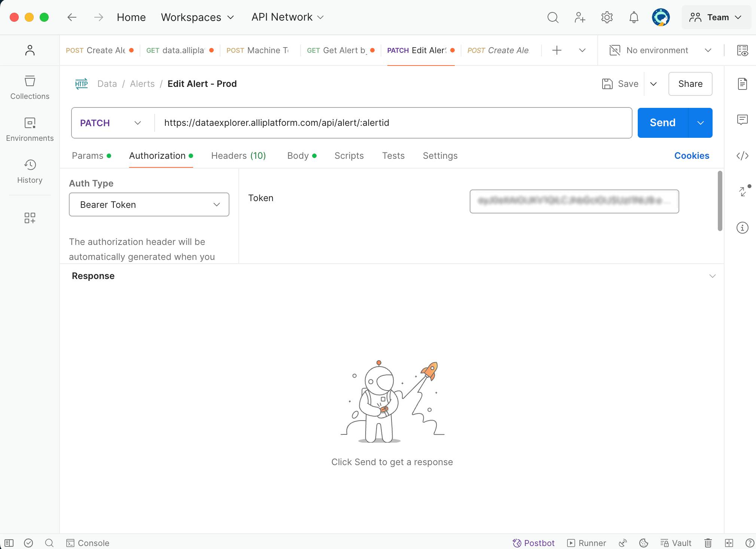756x549 pixels.
Task: Open the PATCH method dropdown
Action: pos(111,123)
